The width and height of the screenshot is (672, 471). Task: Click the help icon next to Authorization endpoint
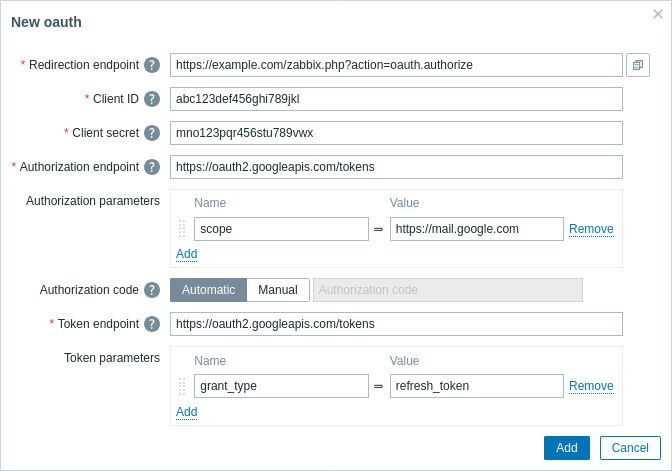152,167
